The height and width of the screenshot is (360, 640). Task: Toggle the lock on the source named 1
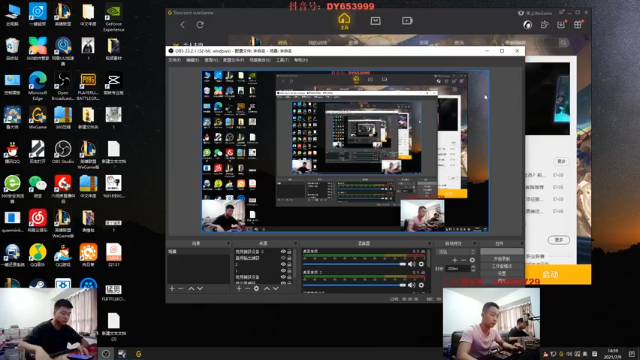pos(289,271)
